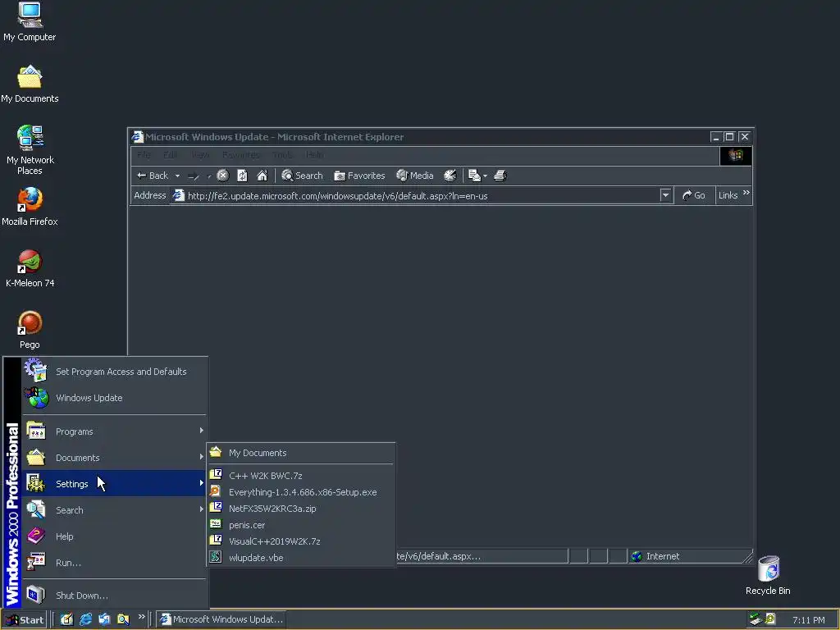
Task: Click the 7:11 PM taskbar clock
Action: [x=808, y=620]
